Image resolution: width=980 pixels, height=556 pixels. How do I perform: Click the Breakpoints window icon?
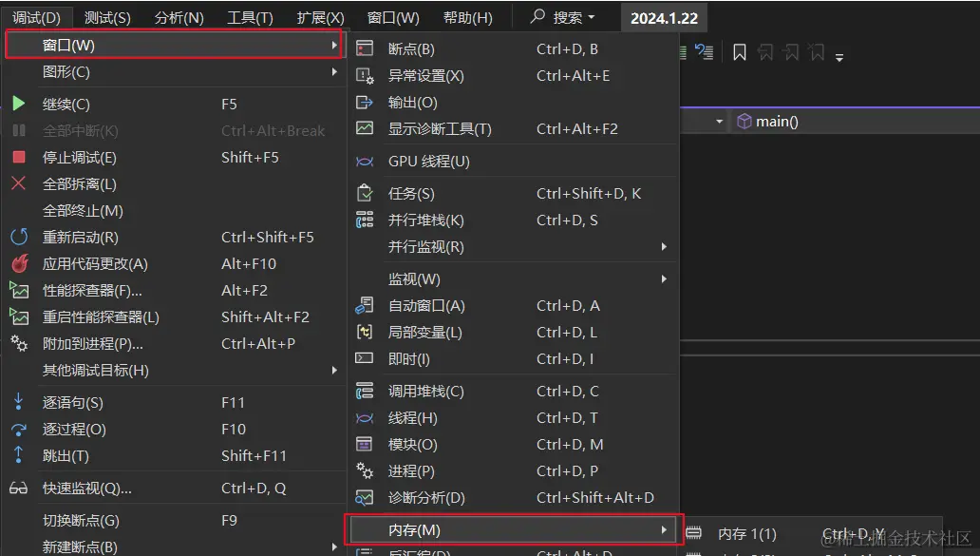click(365, 48)
